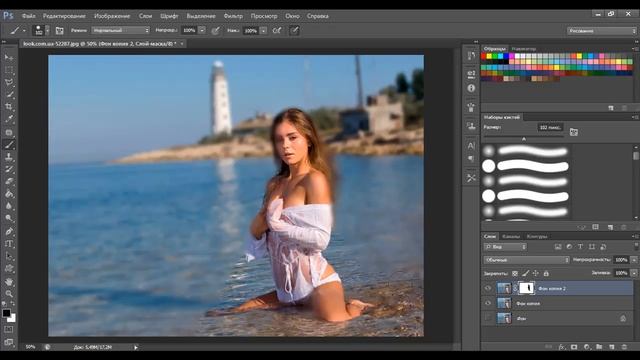
Task: Show the Фон layer
Action: tap(488, 318)
